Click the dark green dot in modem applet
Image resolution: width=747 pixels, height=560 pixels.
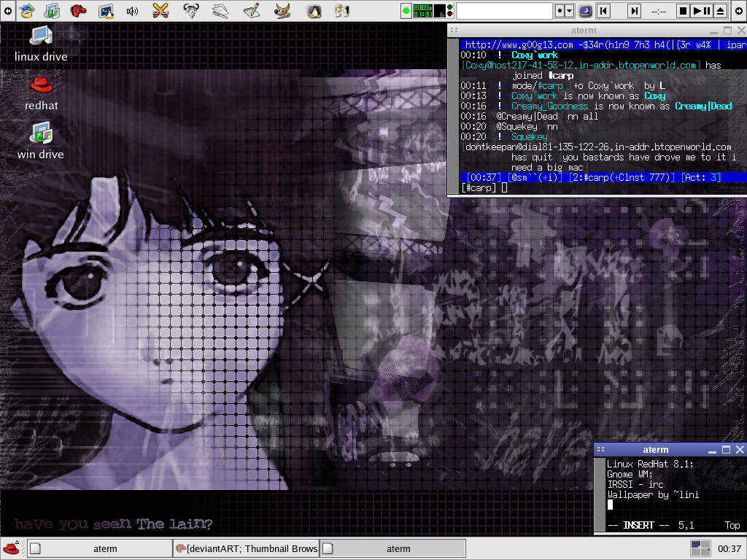point(449,7)
